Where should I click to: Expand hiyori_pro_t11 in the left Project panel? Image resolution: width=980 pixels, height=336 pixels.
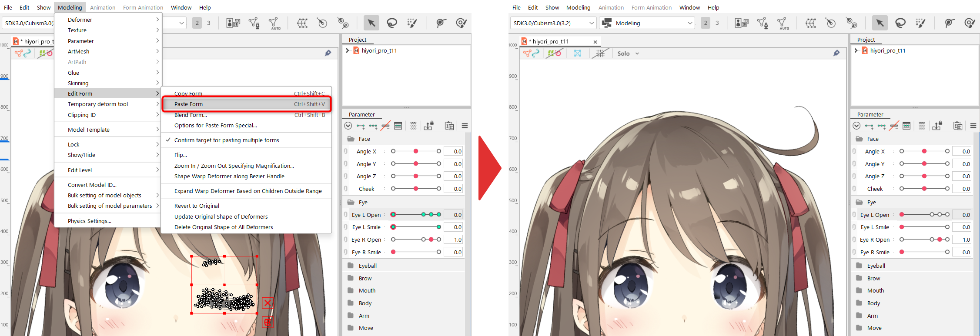[x=347, y=51]
